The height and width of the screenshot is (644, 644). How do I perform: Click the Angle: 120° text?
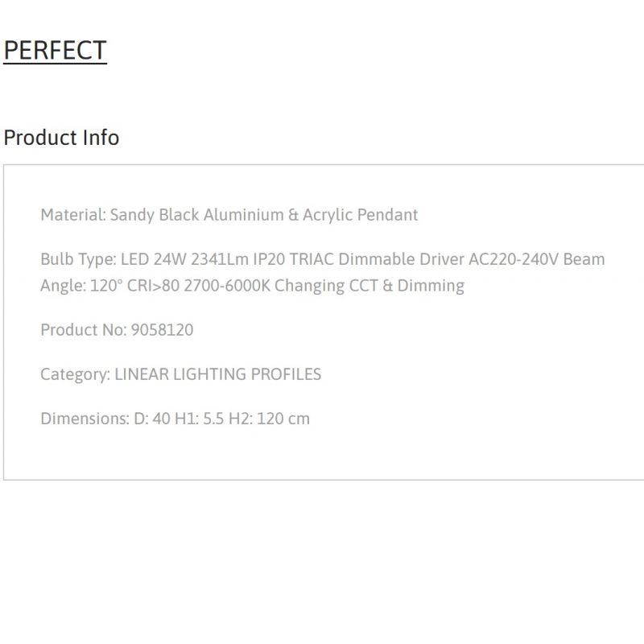point(81,286)
